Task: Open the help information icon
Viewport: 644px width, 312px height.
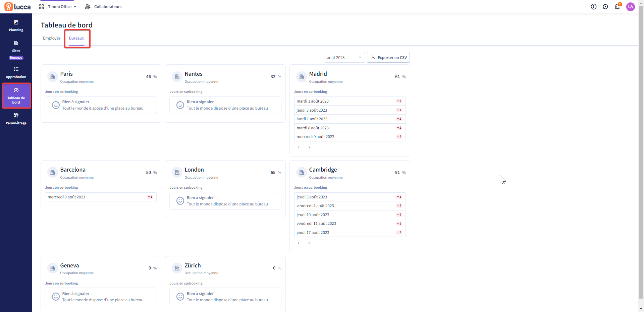Action: pyautogui.click(x=594, y=7)
